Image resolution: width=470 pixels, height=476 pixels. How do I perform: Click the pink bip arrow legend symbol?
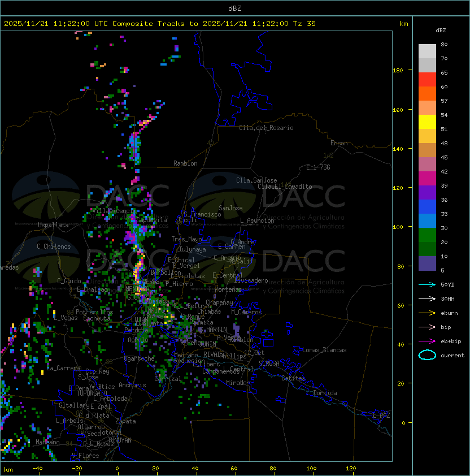point(427,327)
